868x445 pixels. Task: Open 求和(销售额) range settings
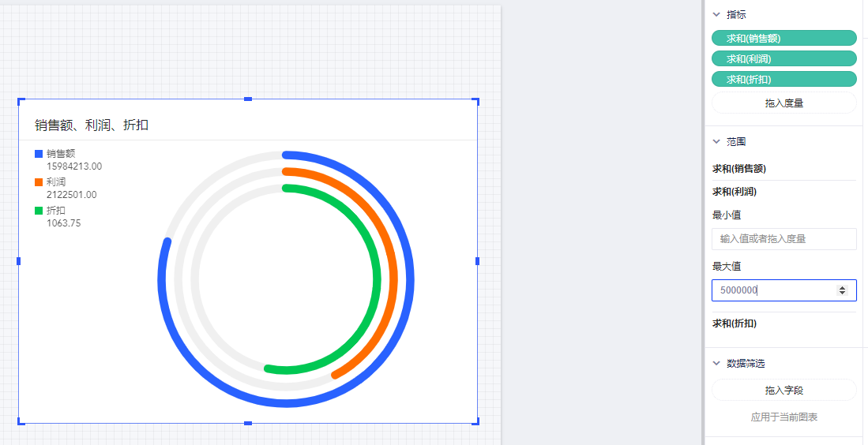(x=739, y=168)
